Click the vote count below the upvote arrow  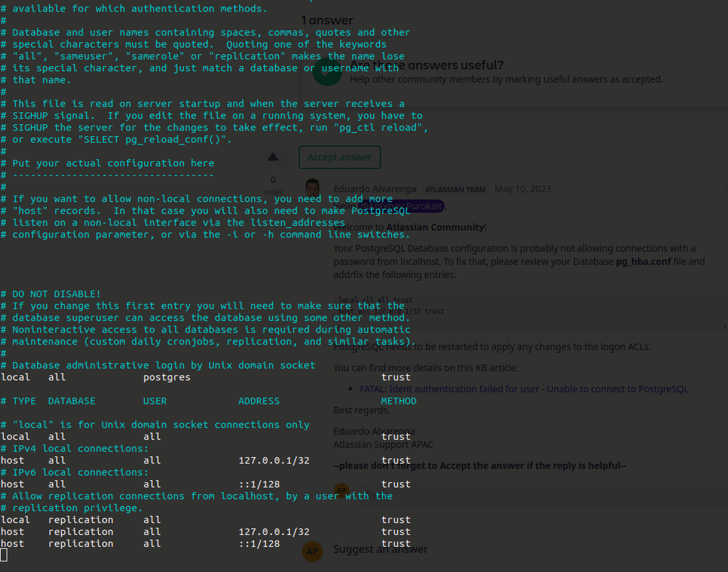(273, 179)
